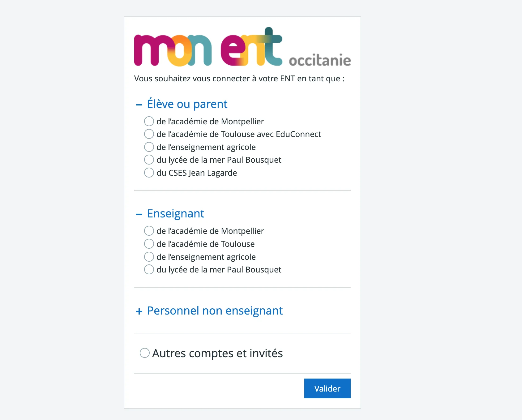Choose académie de Toulouse avec EduConnect
Image resolution: width=522 pixels, height=420 pixels.
[x=149, y=134]
